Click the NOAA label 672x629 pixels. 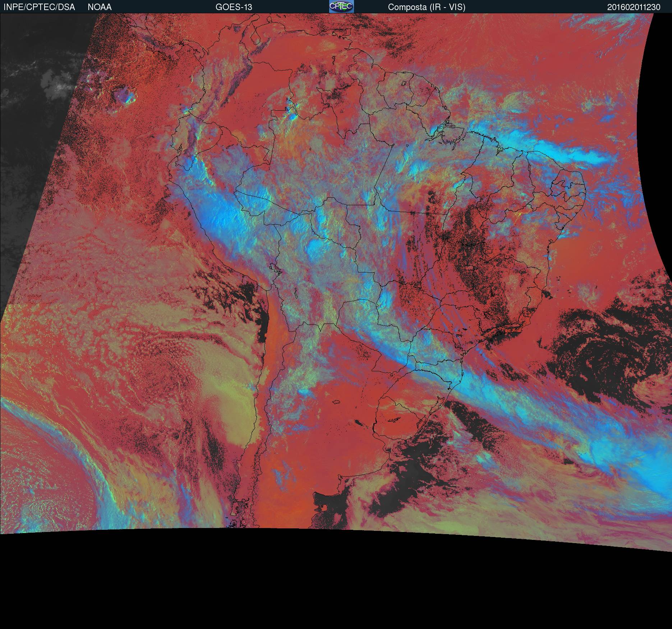click(100, 7)
